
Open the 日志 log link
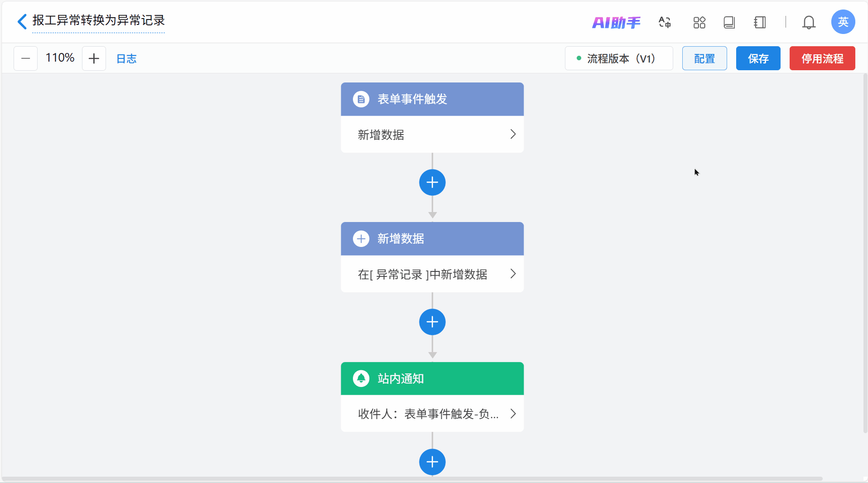126,58
